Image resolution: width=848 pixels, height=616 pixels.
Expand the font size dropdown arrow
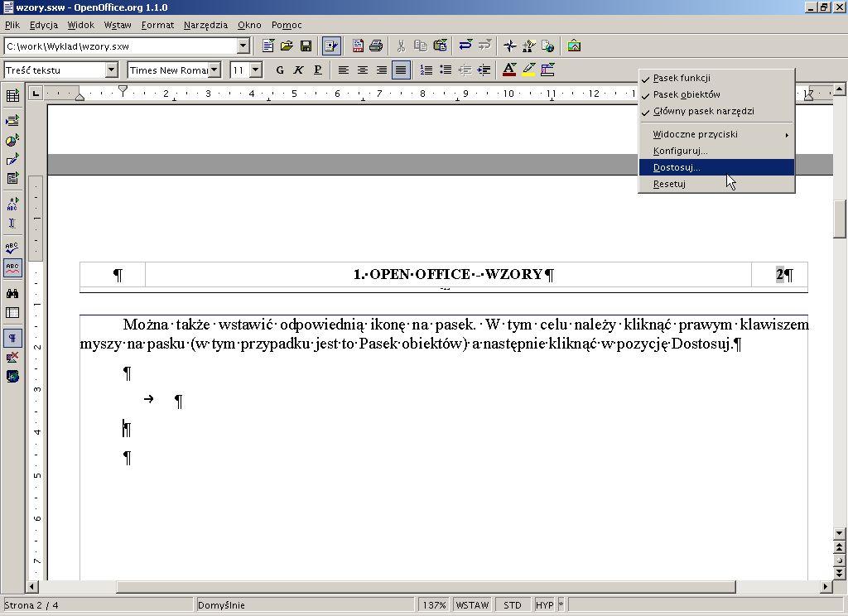257,70
